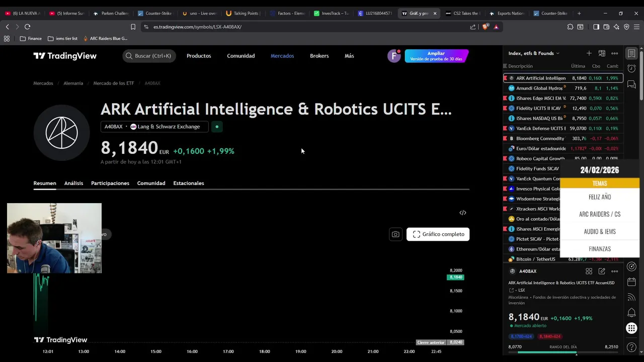This screenshot has height=362, width=644.
Task: Open the notifications bell icon in sidebar
Action: (631, 313)
